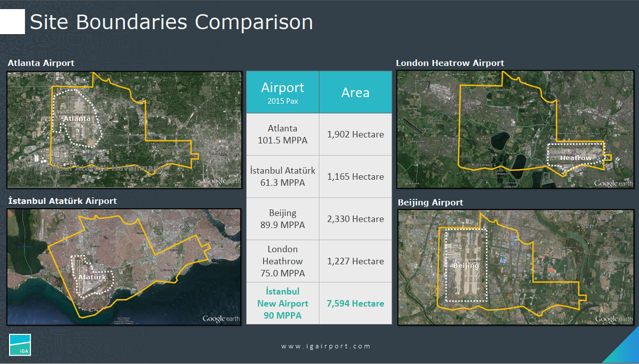
Task: Click the iGA logo in bottom left
Action: (x=21, y=345)
